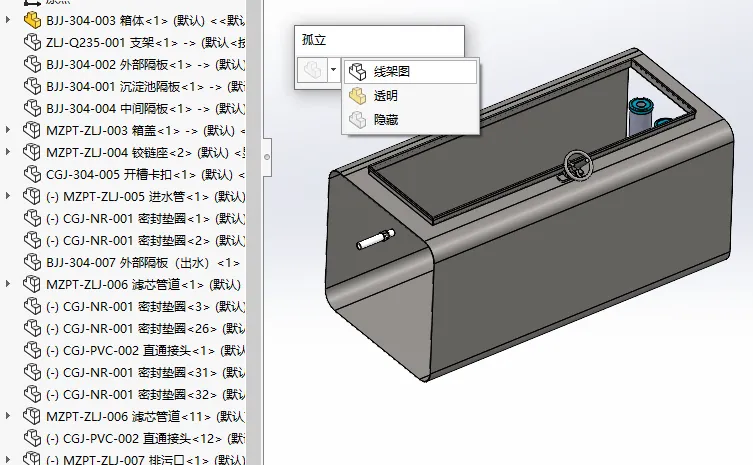Click the round latch on the tank lid
The height and width of the screenshot is (465, 753).
click(578, 166)
